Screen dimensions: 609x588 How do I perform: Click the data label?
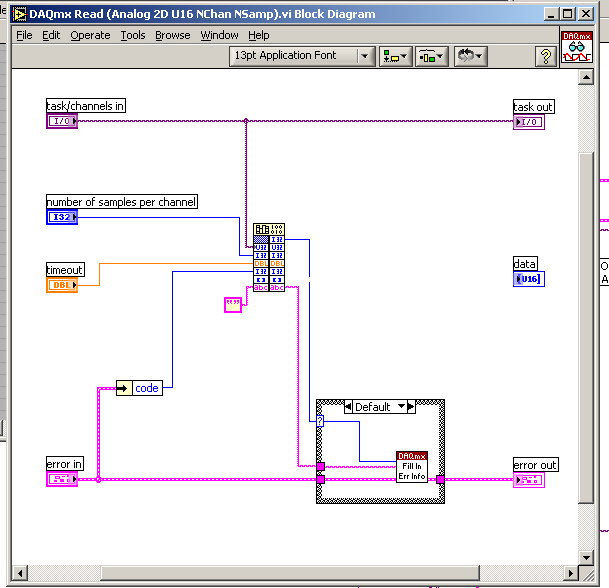[x=525, y=263]
